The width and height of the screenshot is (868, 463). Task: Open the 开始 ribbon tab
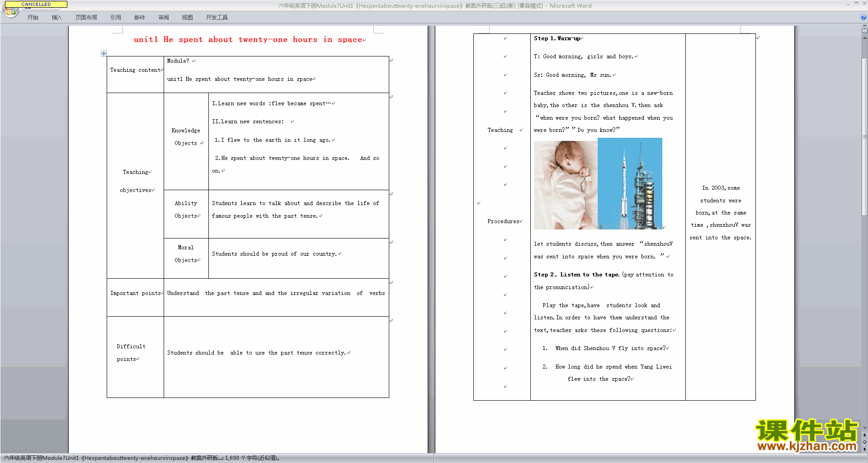33,18
